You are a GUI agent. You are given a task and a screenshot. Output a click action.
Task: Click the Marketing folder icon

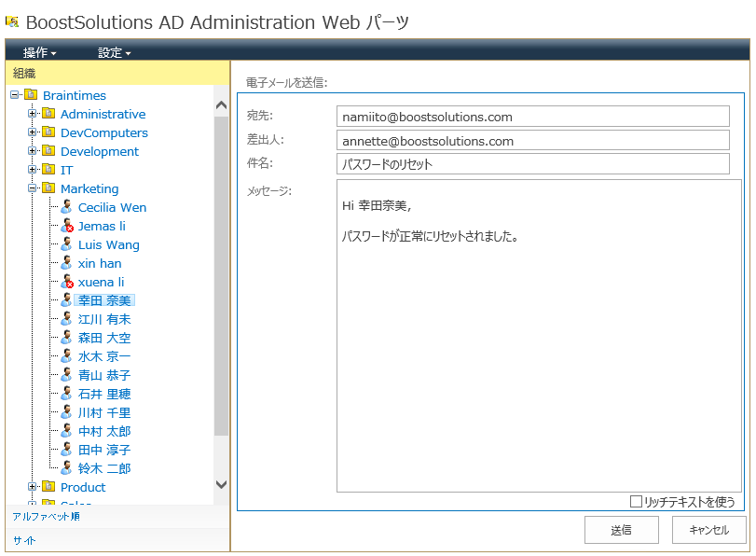coord(48,188)
